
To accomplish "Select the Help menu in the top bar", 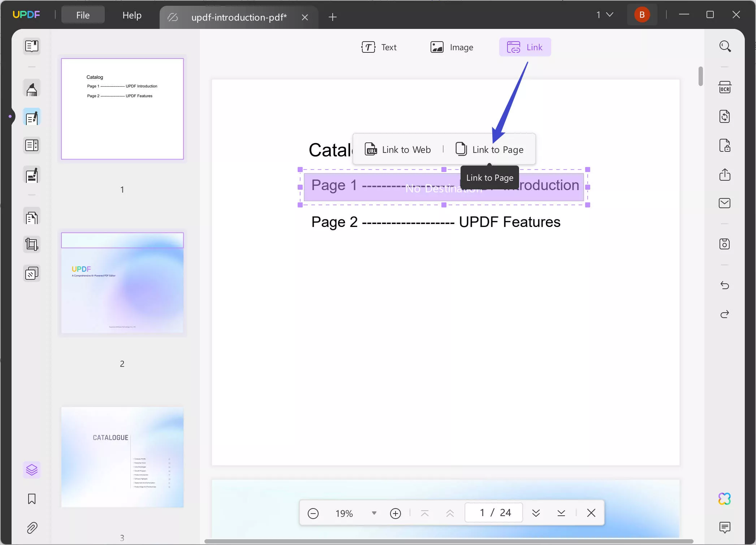I will pos(131,15).
